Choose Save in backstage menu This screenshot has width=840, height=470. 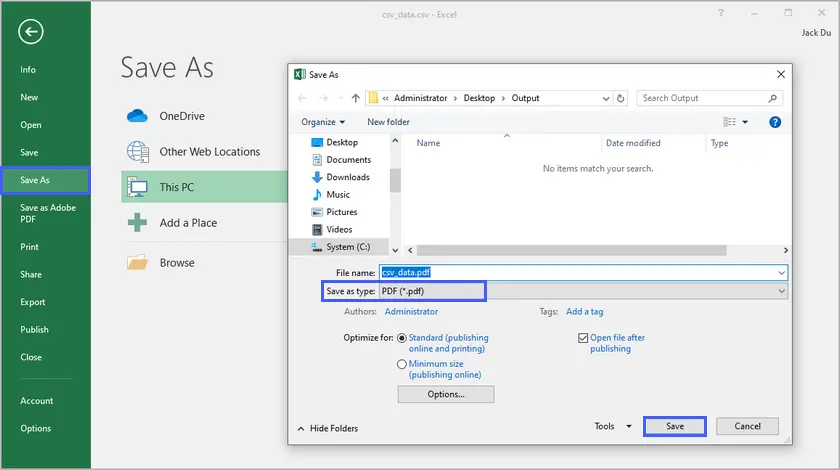click(29, 152)
